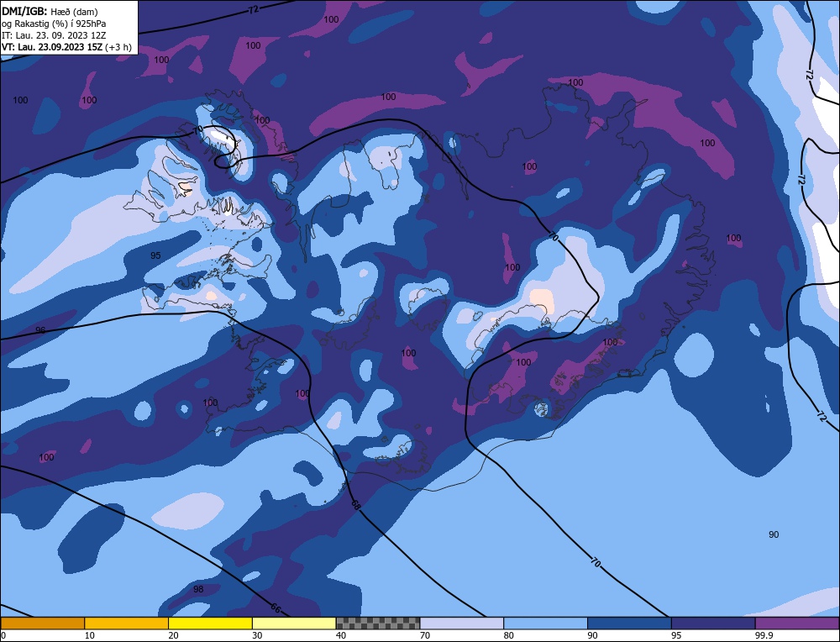The height and width of the screenshot is (642, 840).
Task: Click the '40' legend tick value
Action: pyautogui.click(x=341, y=635)
